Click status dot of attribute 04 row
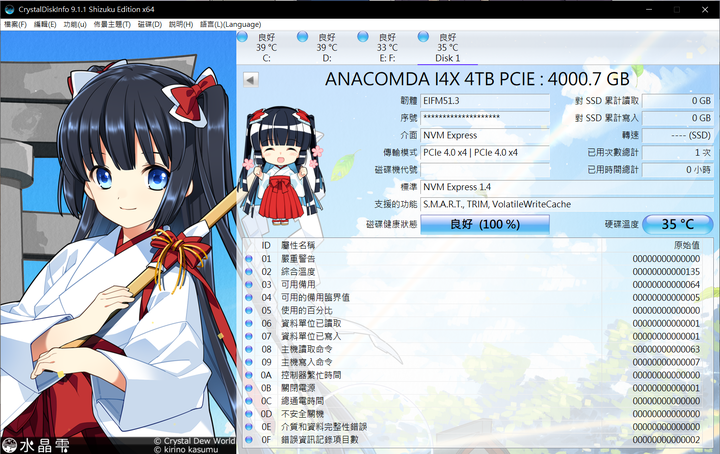This screenshot has height=454, width=720. coord(249,297)
